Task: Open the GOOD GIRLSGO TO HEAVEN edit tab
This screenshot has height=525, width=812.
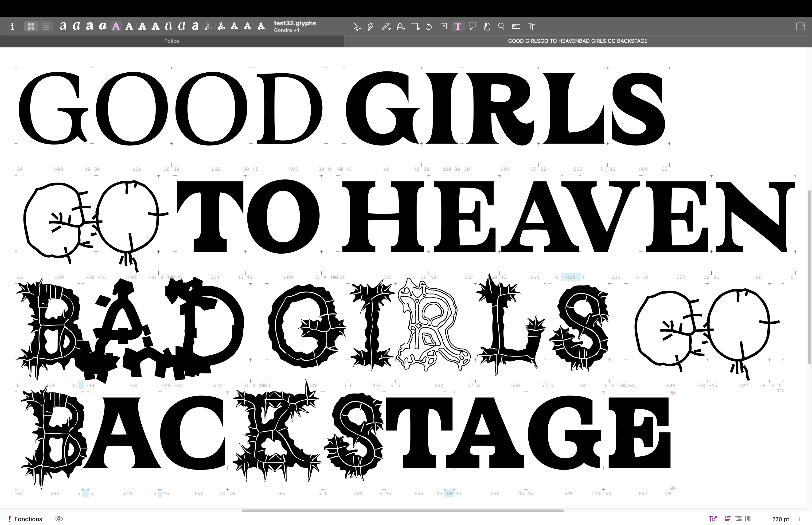Action: click(x=578, y=41)
